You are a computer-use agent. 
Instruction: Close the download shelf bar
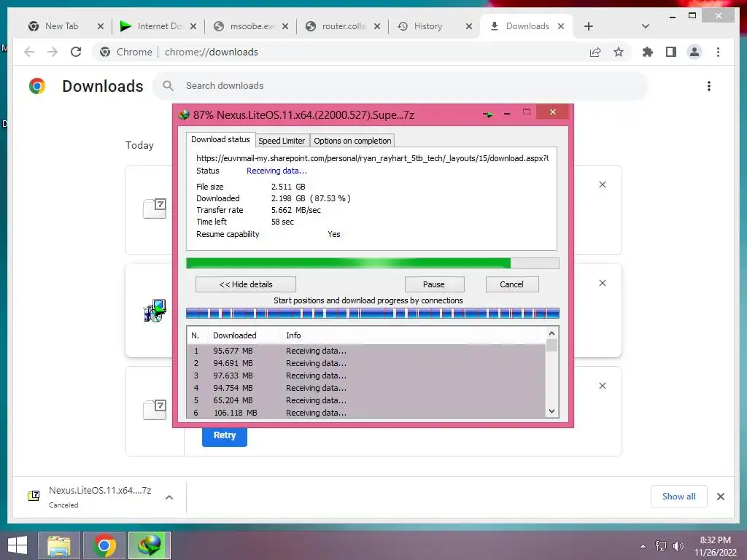720,497
